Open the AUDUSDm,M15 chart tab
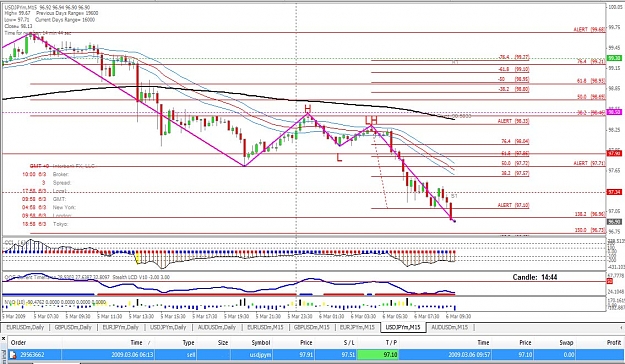The image size is (625, 364). [x=450, y=327]
